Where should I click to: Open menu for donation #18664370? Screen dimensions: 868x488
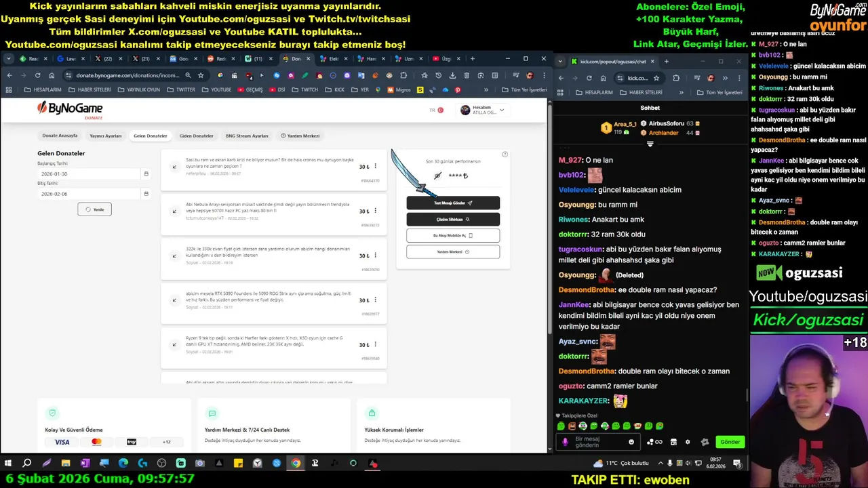376,166
